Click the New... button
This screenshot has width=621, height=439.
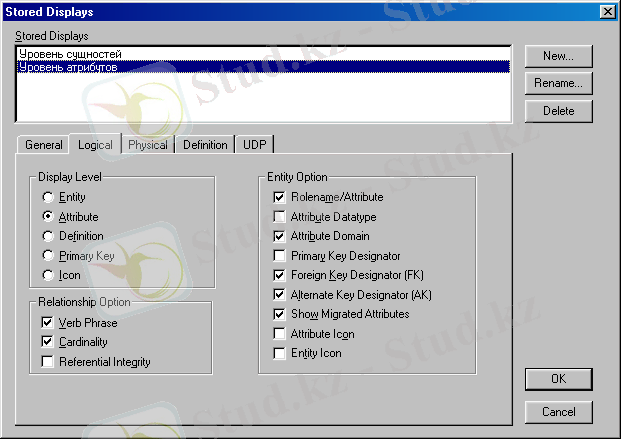click(558, 55)
